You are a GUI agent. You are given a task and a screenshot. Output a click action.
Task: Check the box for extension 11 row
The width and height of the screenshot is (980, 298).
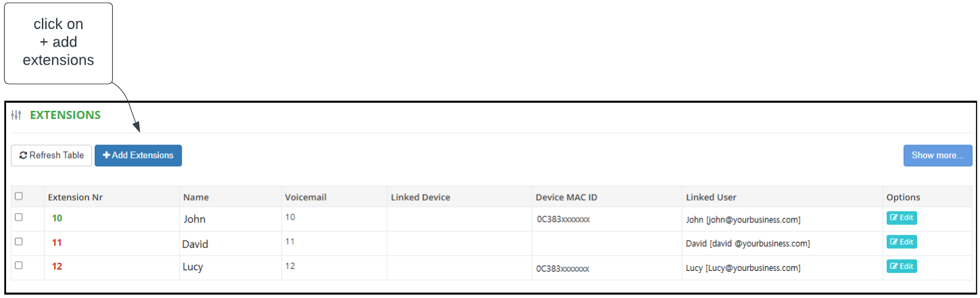[x=19, y=241]
